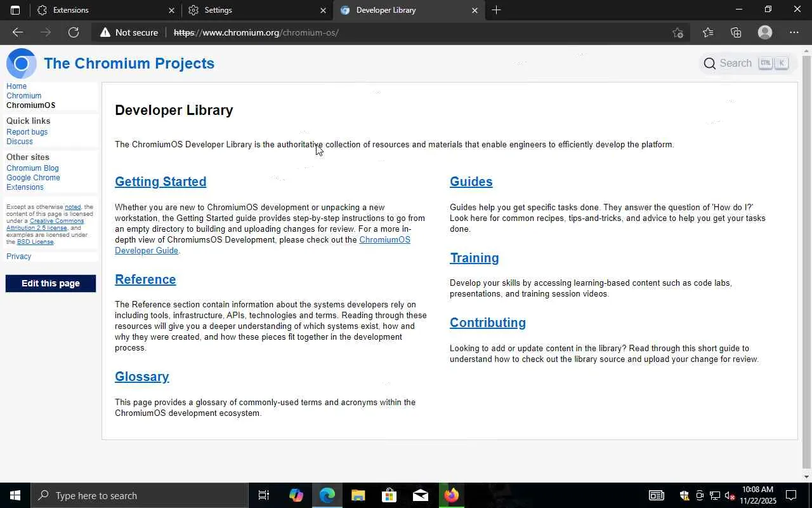812x508 pixels.
Task: Click the taskbar search box
Action: coord(140,495)
